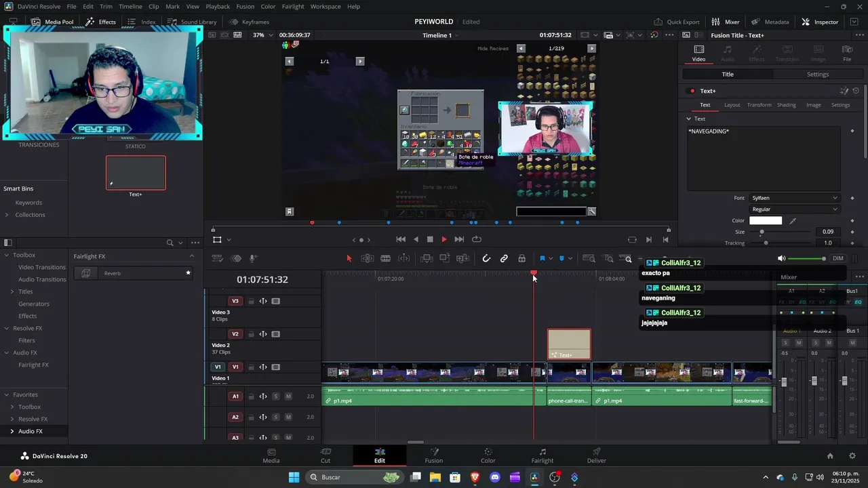Select the Text+ clip on Video 2
Image resolution: width=868 pixels, height=488 pixels.
tap(569, 344)
